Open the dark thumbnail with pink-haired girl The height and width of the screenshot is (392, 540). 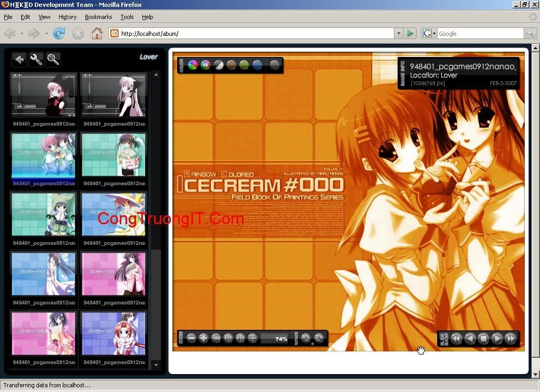click(x=43, y=95)
